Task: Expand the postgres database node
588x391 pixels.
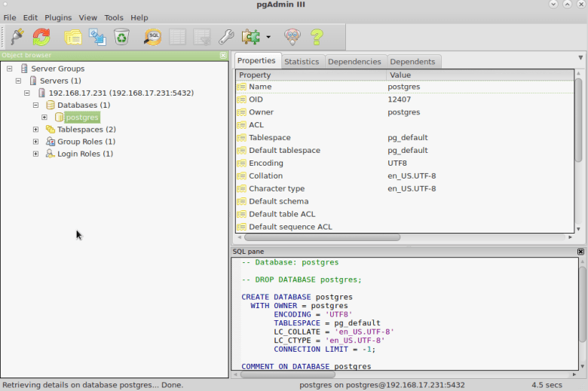Action: 44,118
